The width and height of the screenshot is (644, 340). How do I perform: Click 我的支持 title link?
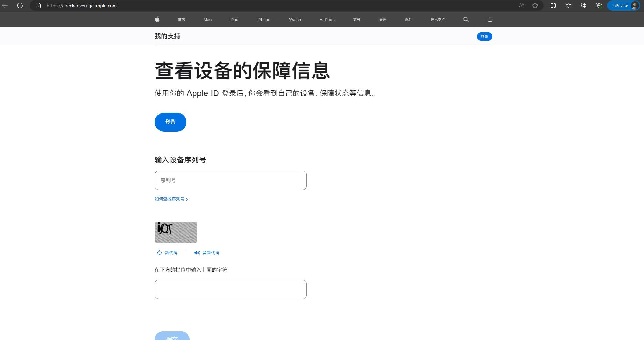tap(167, 36)
